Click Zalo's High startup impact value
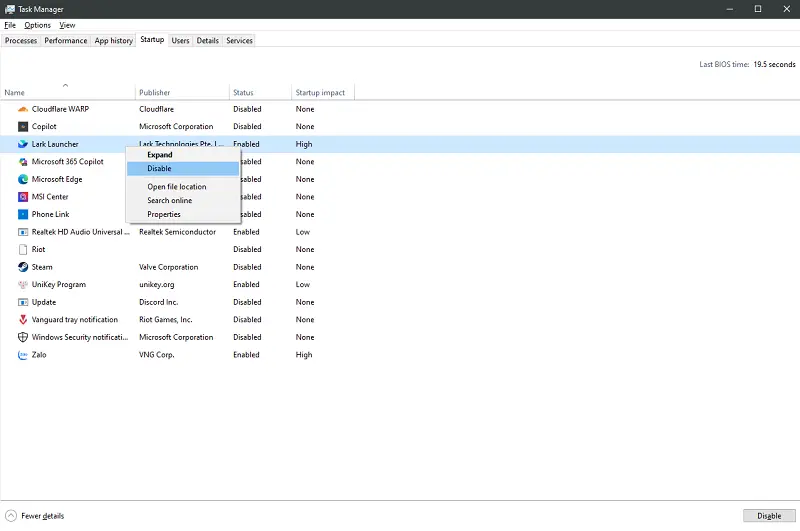The height and width of the screenshot is (531, 800). click(x=304, y=355)
